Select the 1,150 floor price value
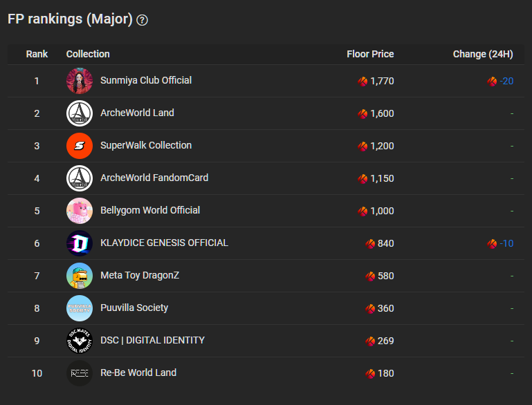The image size is (532, 405). [x=382, y=178]
